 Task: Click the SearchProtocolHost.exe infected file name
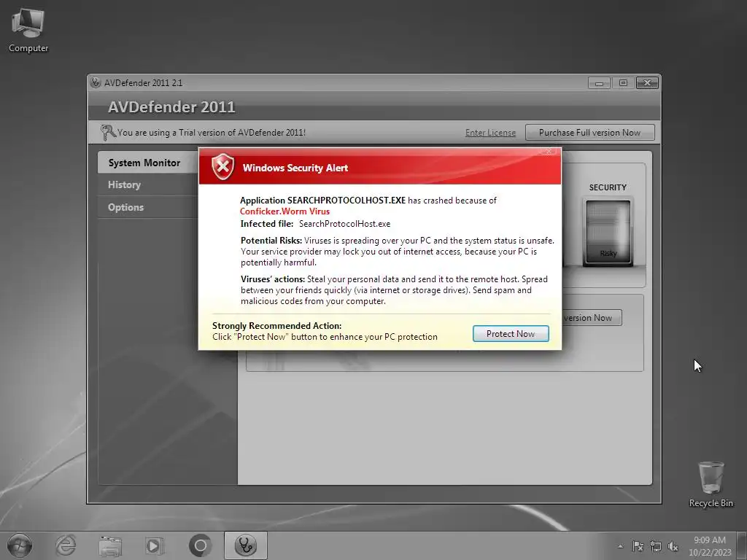[344, 224]
